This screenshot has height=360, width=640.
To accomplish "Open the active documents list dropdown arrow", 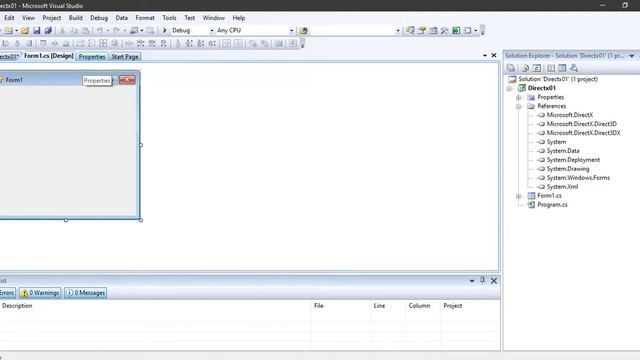I will point(484,56).
